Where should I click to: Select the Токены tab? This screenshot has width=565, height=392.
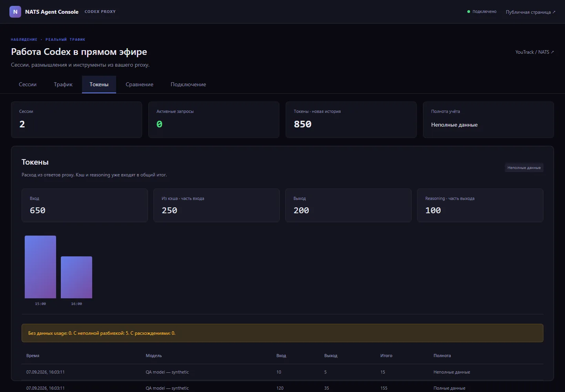pos(99,84)
